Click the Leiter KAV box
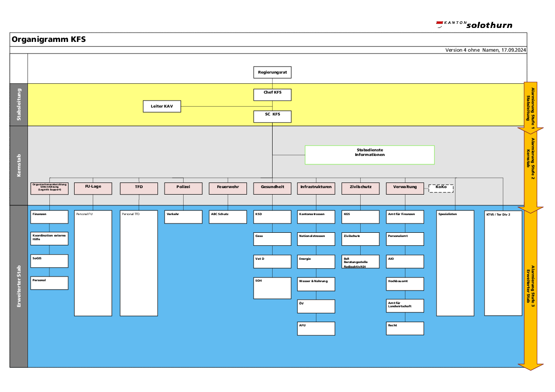The image size is (555, 392). 162,107
